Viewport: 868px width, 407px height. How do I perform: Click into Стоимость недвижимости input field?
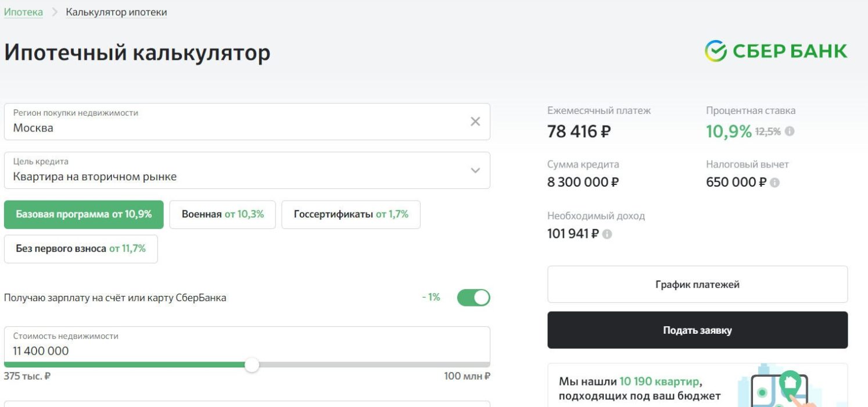(232, 351)
